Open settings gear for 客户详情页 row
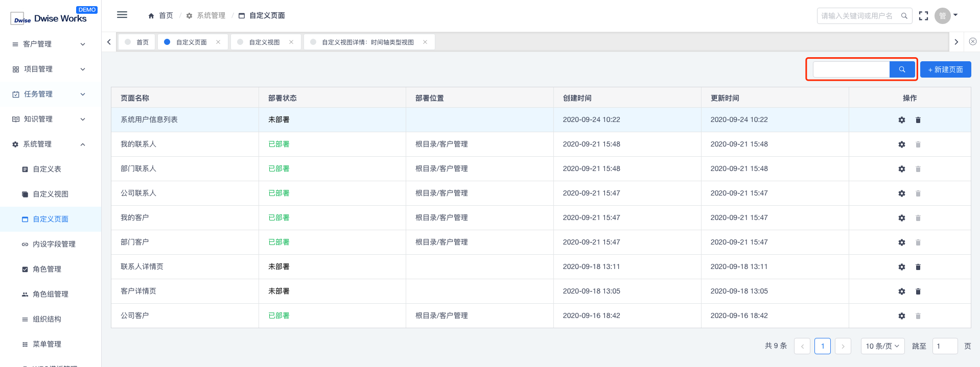This screenshot has width=980, height=367. pyautogui.click(x=902, y=291)
